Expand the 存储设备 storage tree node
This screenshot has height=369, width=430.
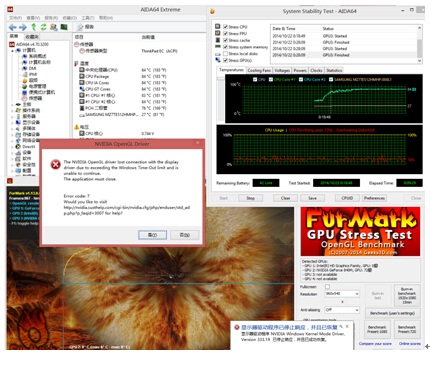[13, 134]
